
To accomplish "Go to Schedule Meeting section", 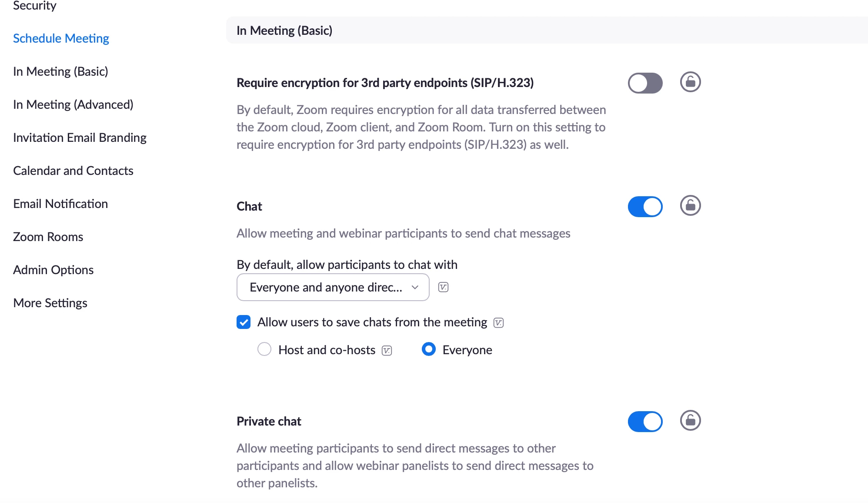I will click(x=61, y=38).
